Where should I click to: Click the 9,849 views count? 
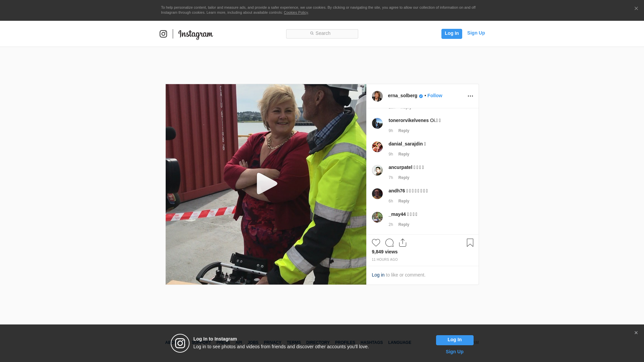(385, 252)
